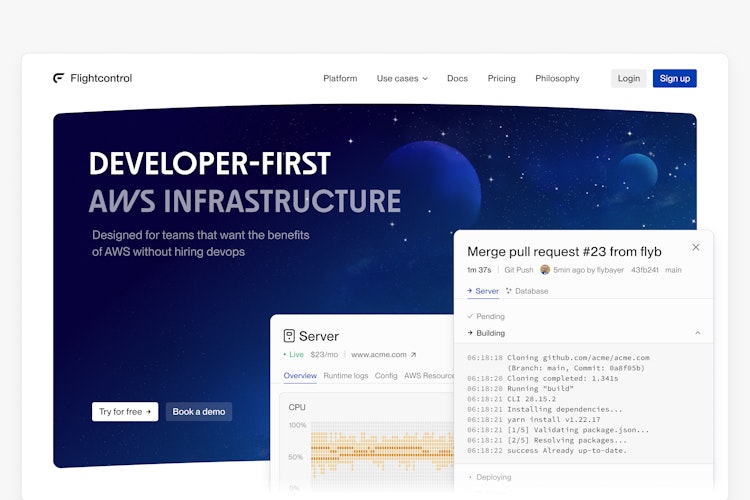This screenshot has height=500, width=750.
Task: Click the Server card icon
Action: point(289,336)
